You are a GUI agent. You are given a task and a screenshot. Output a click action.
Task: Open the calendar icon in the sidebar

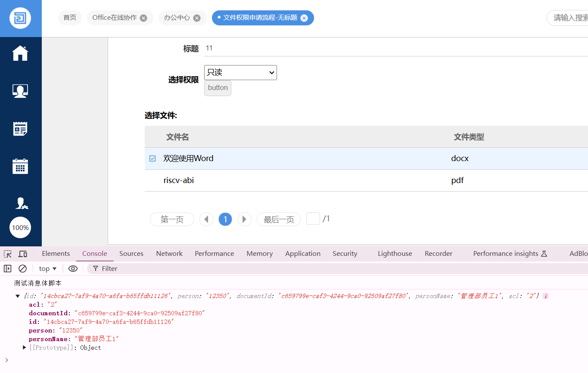tap(20, 166)
